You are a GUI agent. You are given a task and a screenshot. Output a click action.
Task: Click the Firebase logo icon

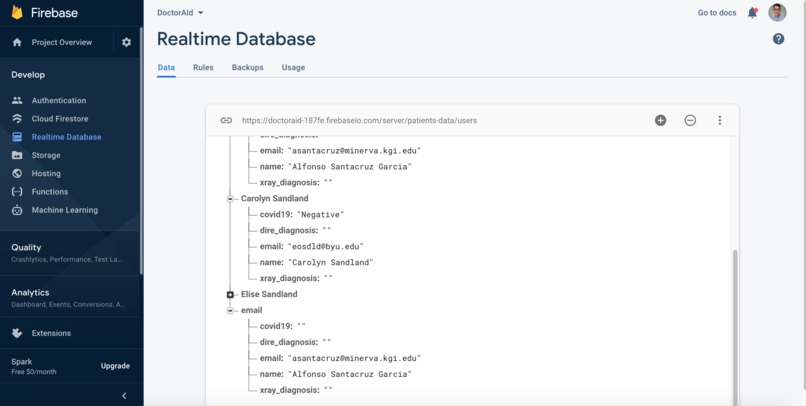(17, 12)
